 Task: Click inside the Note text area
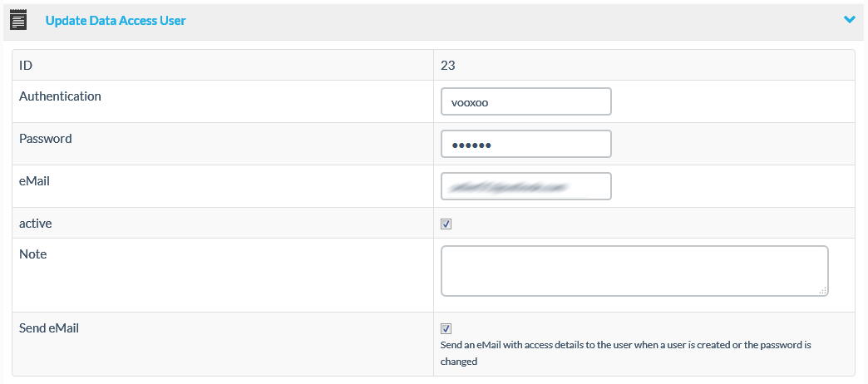click(x=634, y=270)
